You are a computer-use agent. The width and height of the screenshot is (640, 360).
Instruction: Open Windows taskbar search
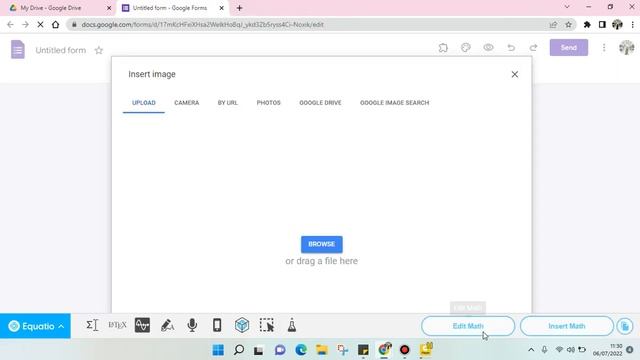pos(239,350)
